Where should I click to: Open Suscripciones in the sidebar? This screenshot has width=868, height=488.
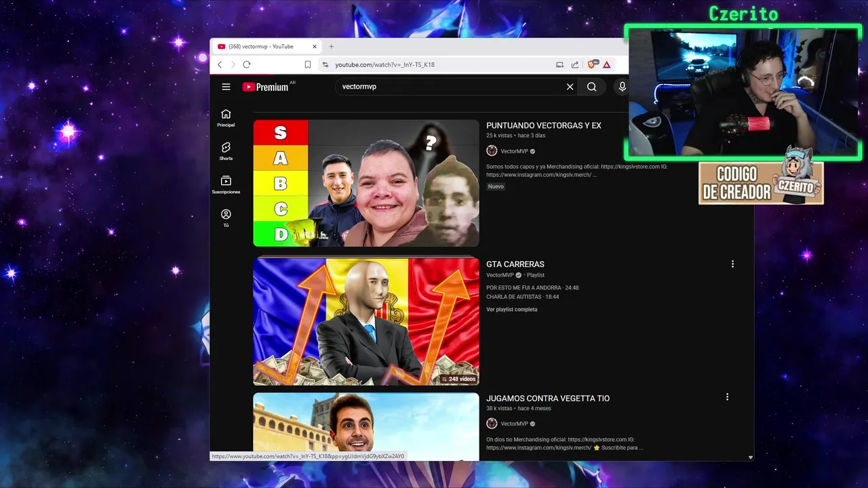[x=226, y=184]
